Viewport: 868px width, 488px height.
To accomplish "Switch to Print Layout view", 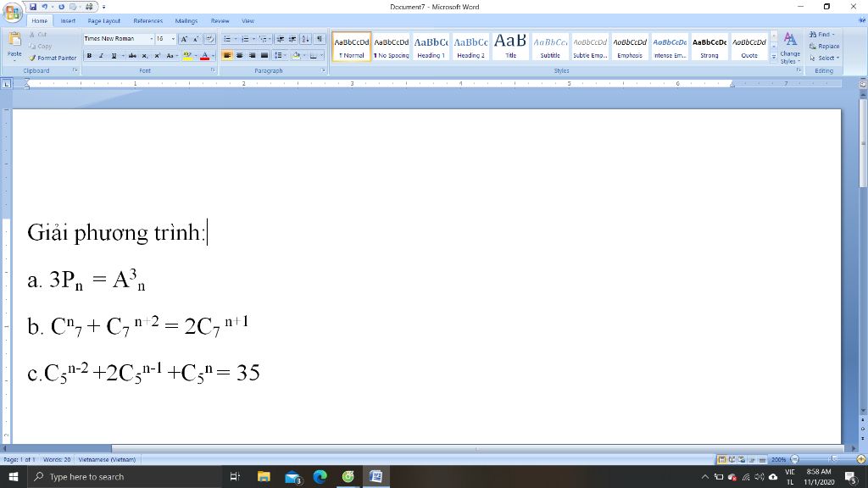I will tap(722, 459).
